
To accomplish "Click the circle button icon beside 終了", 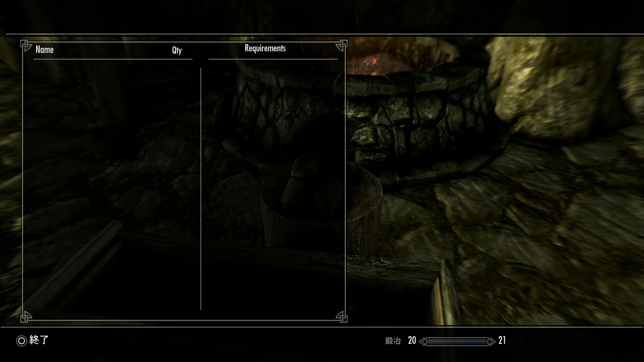I will tap(21, 341).
